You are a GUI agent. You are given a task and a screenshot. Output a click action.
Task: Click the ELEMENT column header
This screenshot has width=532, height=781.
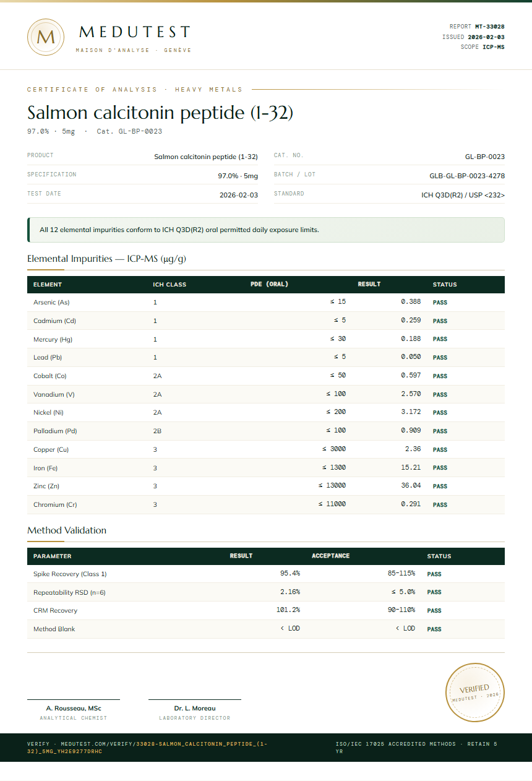click(x=48, y=285)
